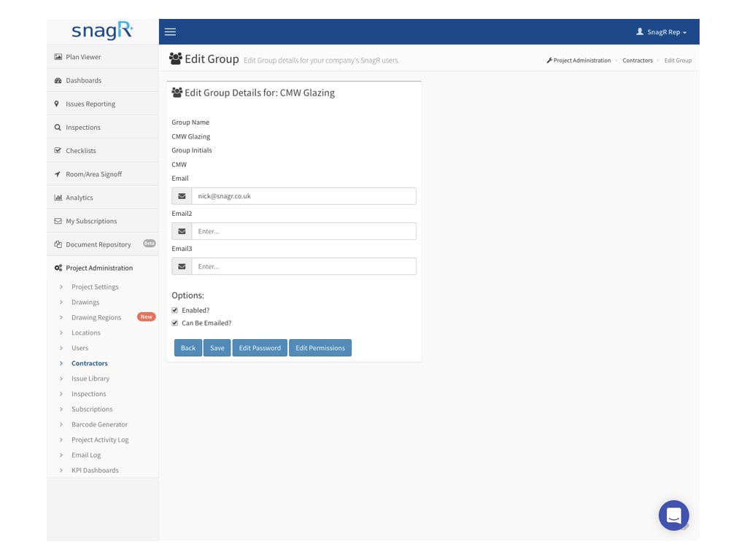747x560 pixels.
Task: Uncheck the Enabled? checkbox
Action: tap(175, 310)
